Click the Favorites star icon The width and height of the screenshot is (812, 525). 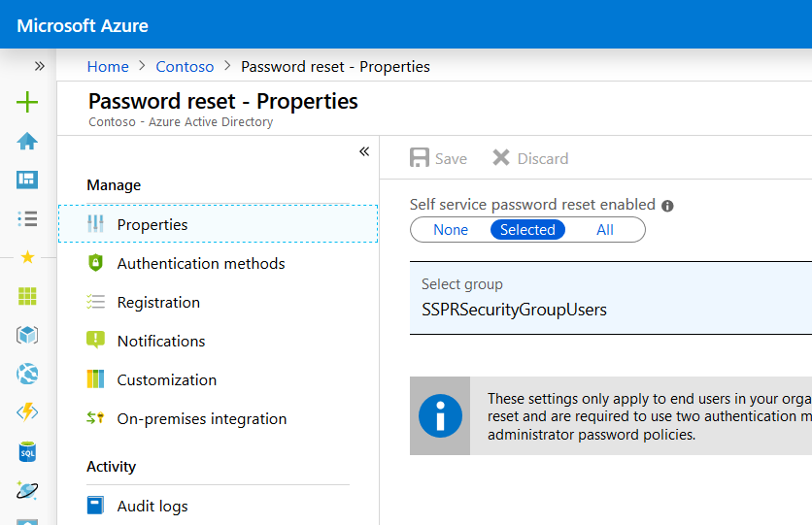pyautogui.click(x=27, y=257)
